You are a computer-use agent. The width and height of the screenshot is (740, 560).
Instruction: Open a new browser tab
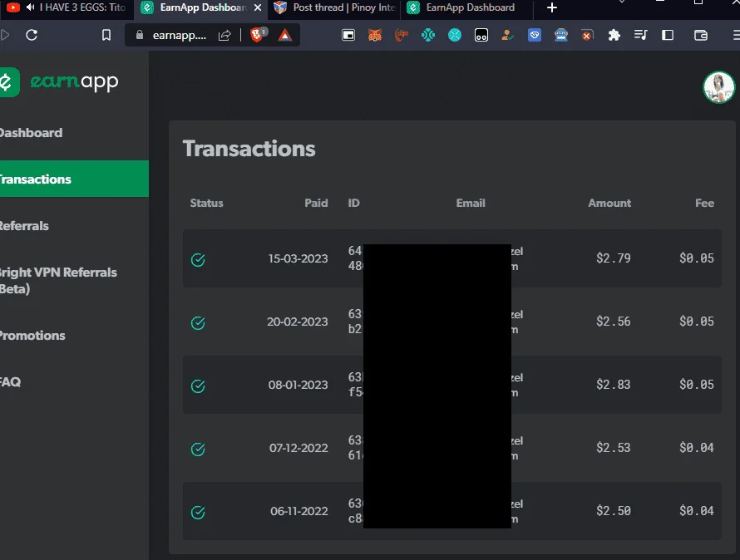coord(552,7)
